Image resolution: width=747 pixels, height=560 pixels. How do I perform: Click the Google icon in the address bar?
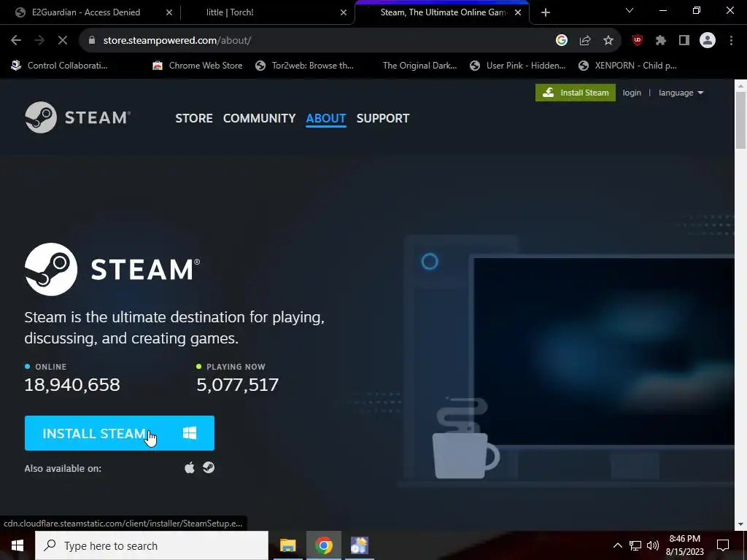tap(562, 41)
